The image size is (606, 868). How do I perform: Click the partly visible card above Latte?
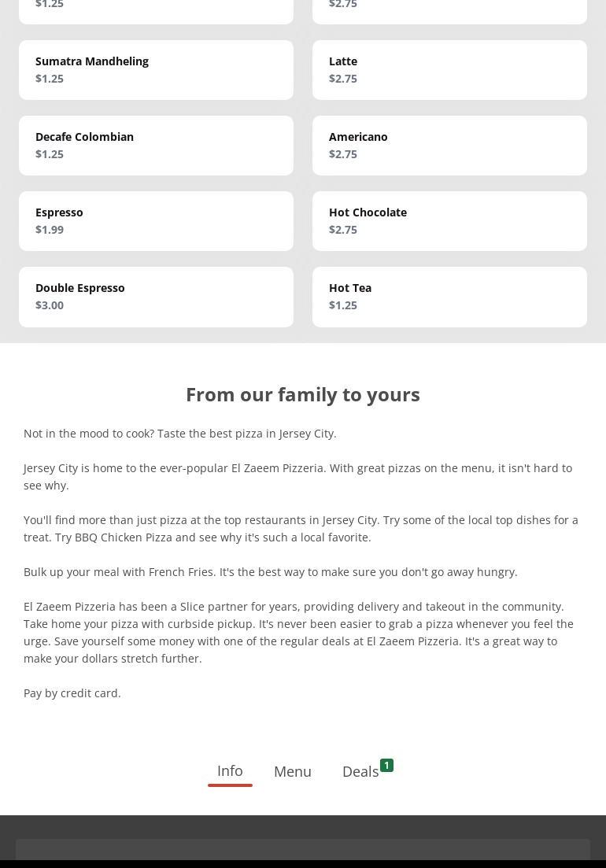click(449, 10)
